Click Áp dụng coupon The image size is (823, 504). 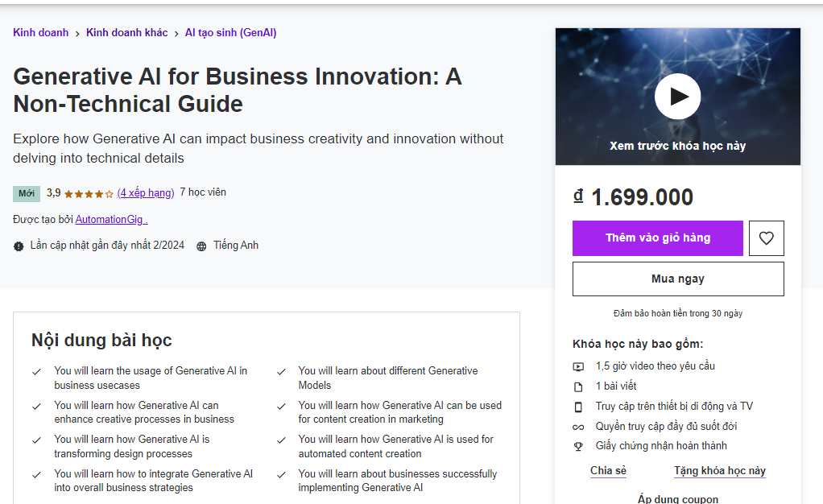[678, 499]
